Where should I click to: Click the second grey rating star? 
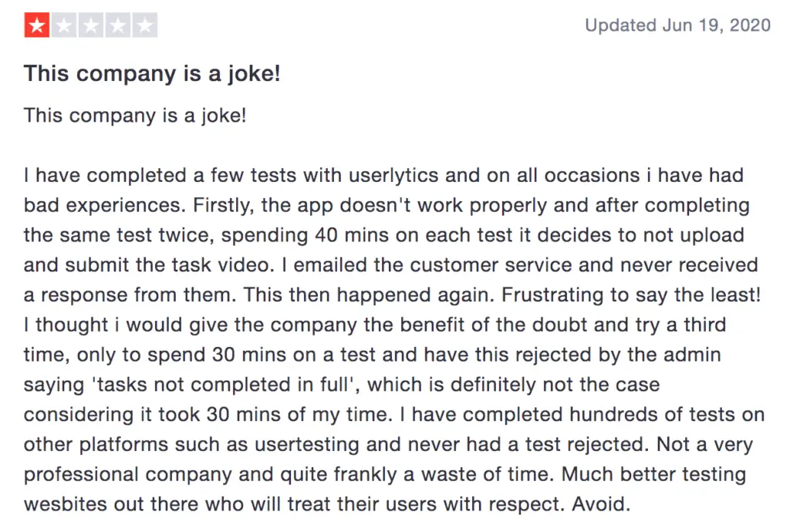tap(64, 25)
